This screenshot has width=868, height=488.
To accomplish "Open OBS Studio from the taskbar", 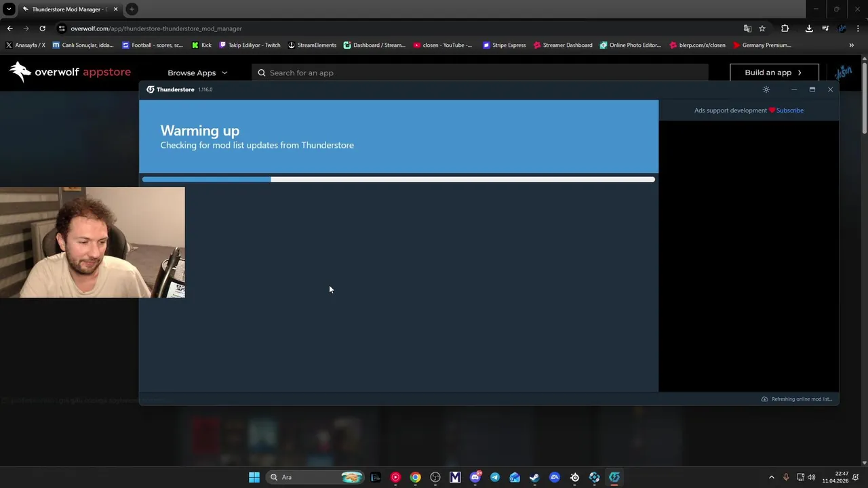I will pyautogui.click(x=435, y=477).
